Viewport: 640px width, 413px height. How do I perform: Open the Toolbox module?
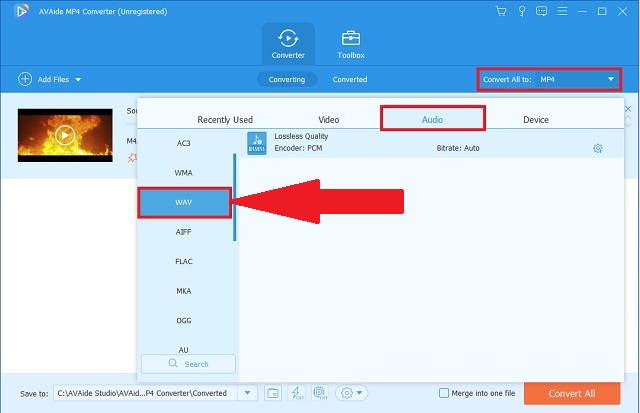tap(351, 44)
